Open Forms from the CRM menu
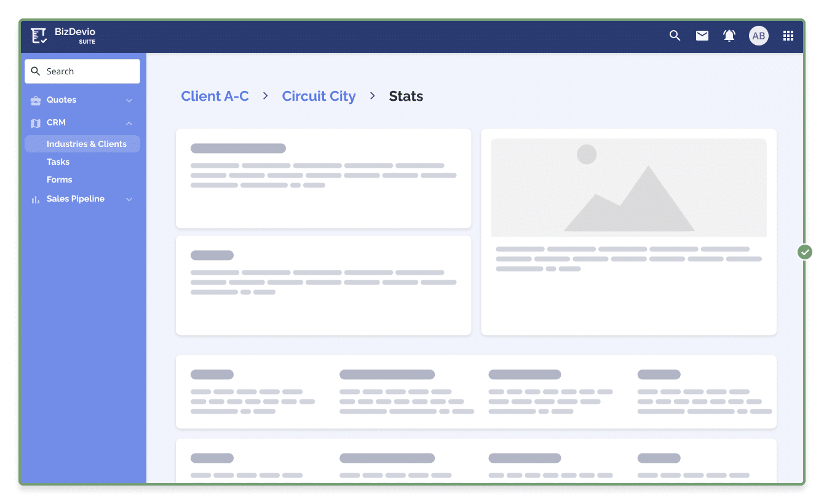The image size is (824, 504). [59, 179]
